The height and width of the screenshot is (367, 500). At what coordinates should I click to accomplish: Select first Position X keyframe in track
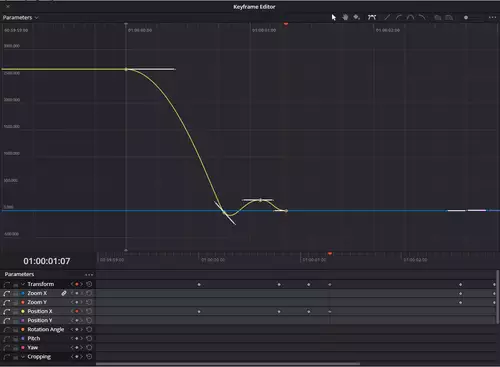pos(199,312)
